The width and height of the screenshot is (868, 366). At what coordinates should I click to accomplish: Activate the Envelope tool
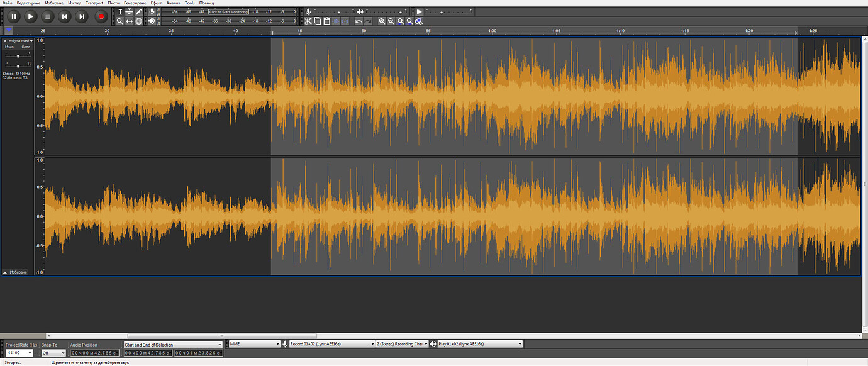pos(129,11)
